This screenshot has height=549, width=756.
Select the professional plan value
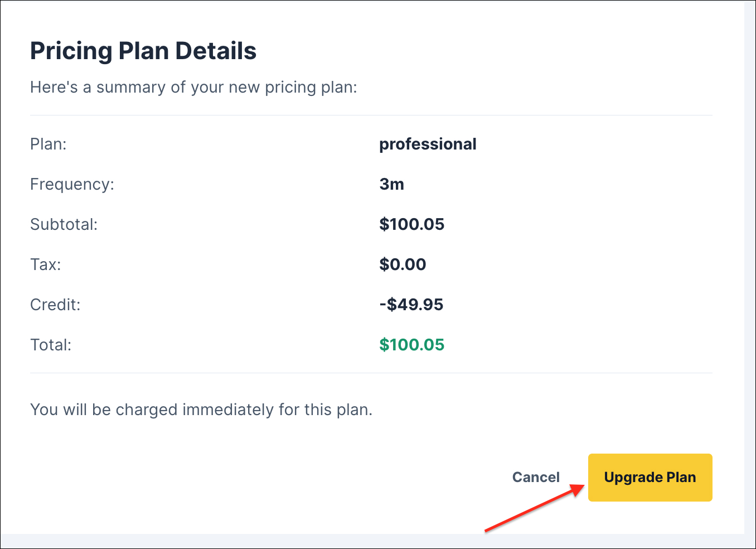[428, 144]
